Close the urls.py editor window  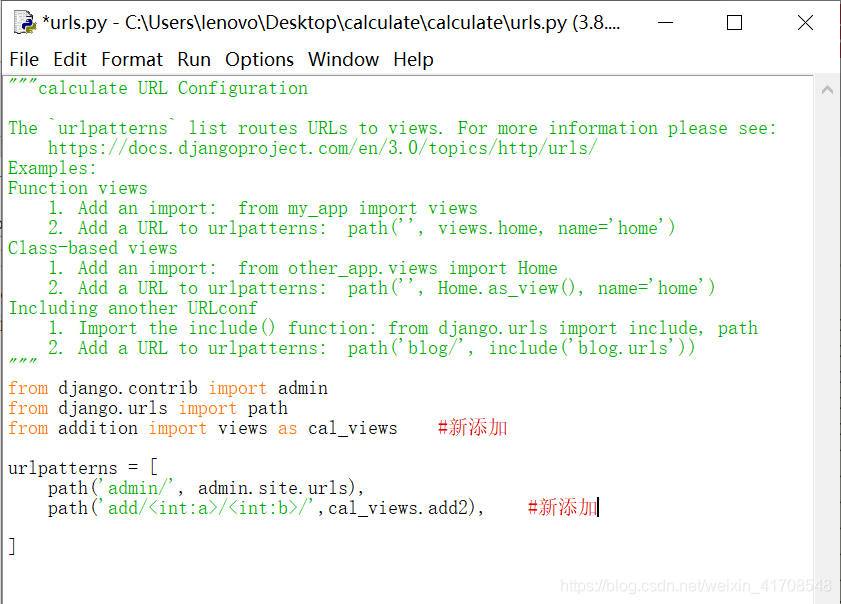[x=805, y=23]
